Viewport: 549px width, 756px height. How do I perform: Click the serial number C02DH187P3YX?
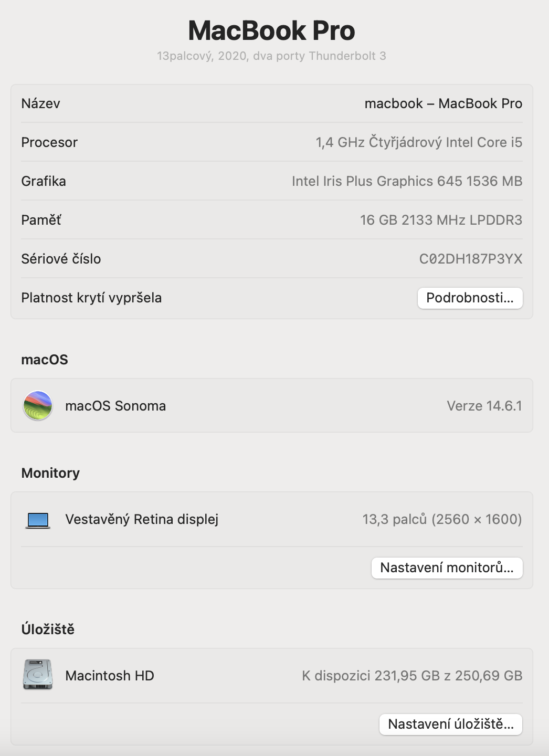click(x=470, y=259)
